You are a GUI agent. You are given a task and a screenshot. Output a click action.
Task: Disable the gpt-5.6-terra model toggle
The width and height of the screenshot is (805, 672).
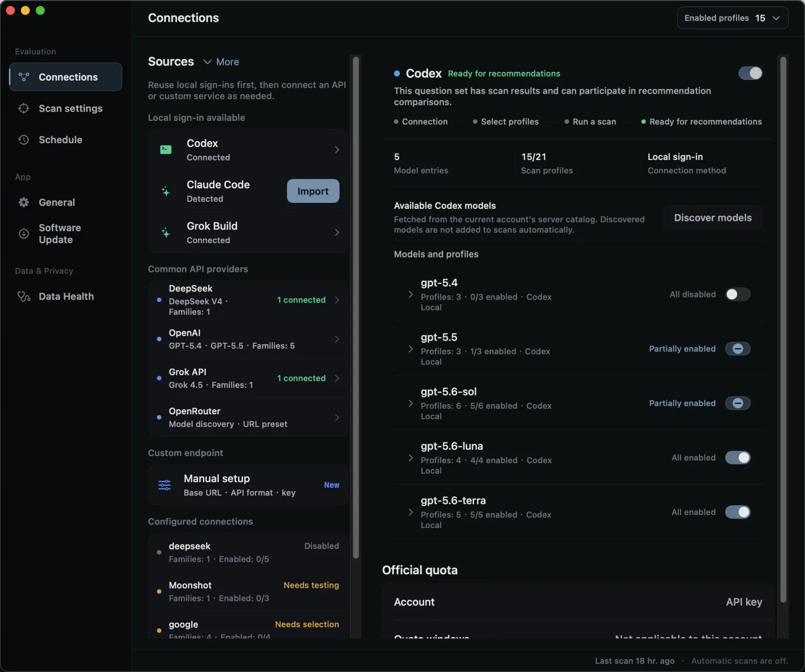click(738, 512)
